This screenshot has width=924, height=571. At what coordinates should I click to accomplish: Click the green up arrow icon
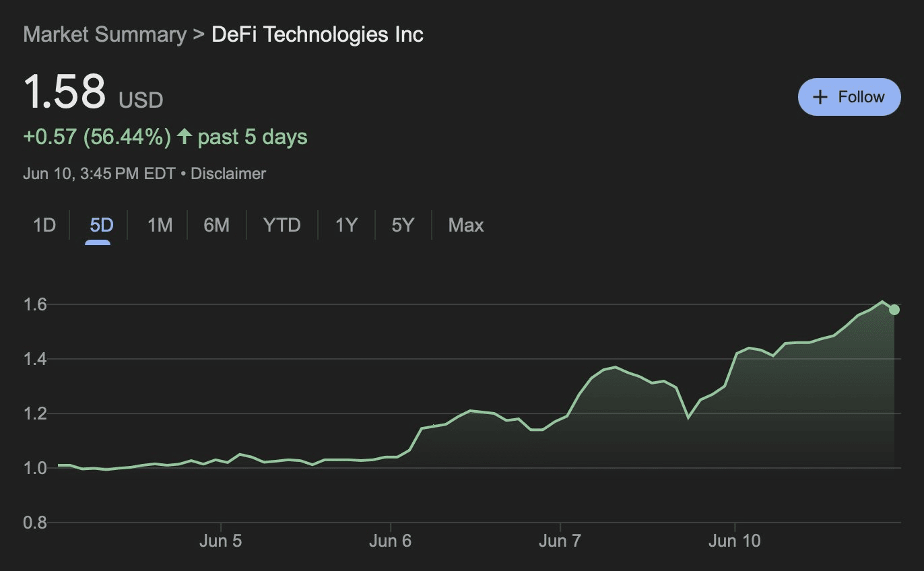click(185, 137)
